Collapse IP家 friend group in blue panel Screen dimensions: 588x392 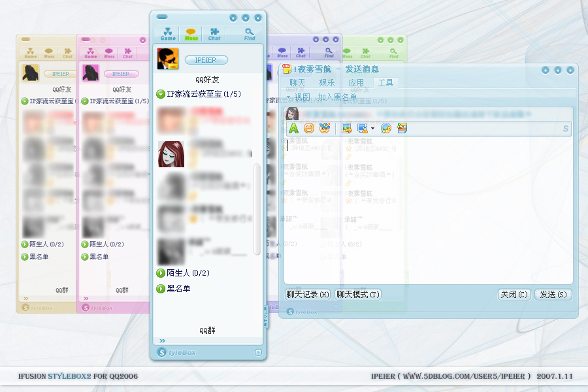click(161, 94)
